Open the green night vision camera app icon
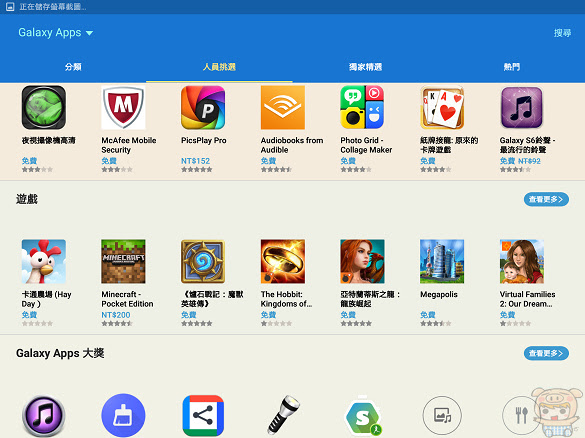Screen dimensions: 585x438 coord(44,107)
